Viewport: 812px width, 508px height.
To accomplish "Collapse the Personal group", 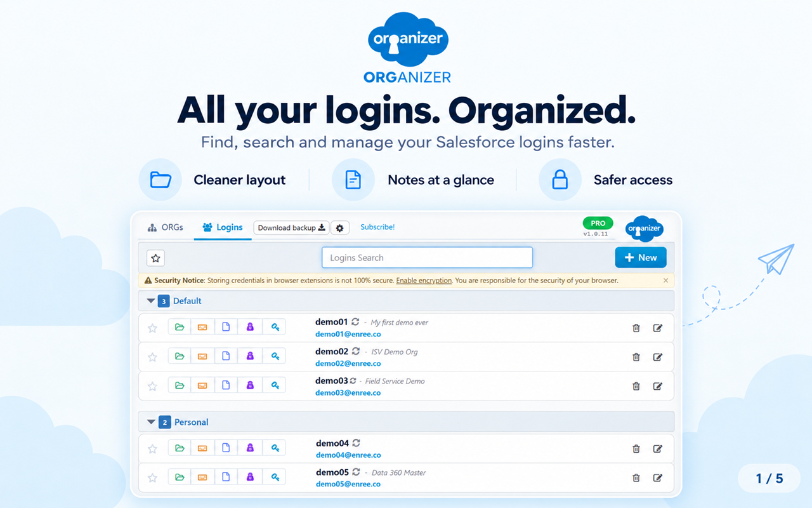I will click(151, 422).
